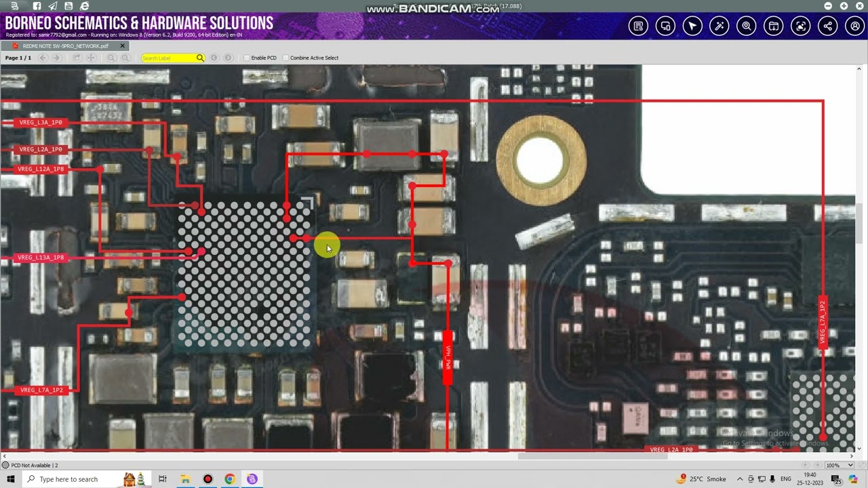This screenshot has height=488, width=868.
Task: Click the Borneo Schematics taskbar icon
Action: coord(252,479)
